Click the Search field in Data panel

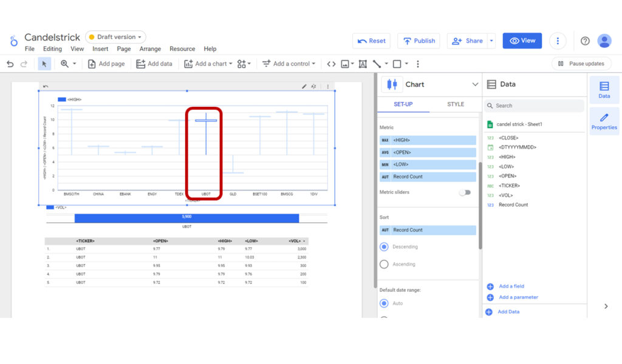534,106
